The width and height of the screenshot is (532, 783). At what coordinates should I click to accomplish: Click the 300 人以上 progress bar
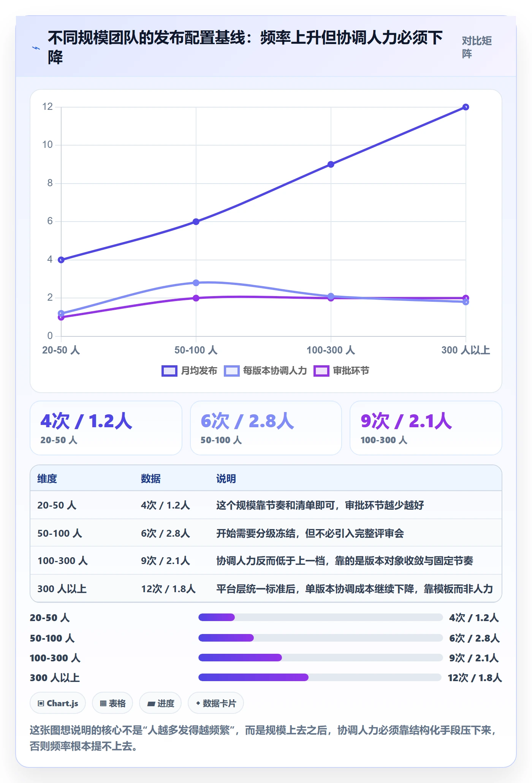(320, 677)
